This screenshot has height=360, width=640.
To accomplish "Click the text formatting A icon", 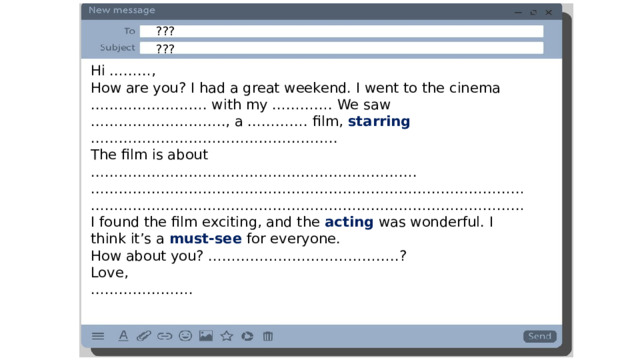I will tap(123, 336).
